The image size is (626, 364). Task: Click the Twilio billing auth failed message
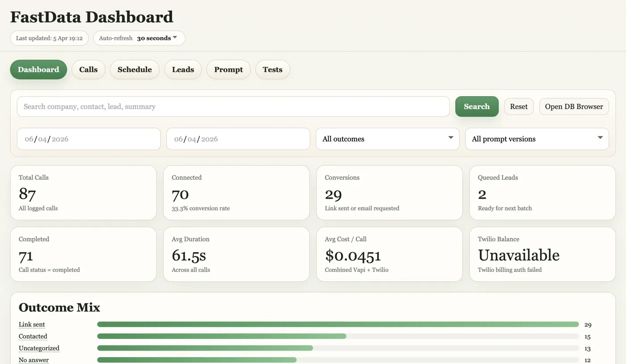(510, 270)
